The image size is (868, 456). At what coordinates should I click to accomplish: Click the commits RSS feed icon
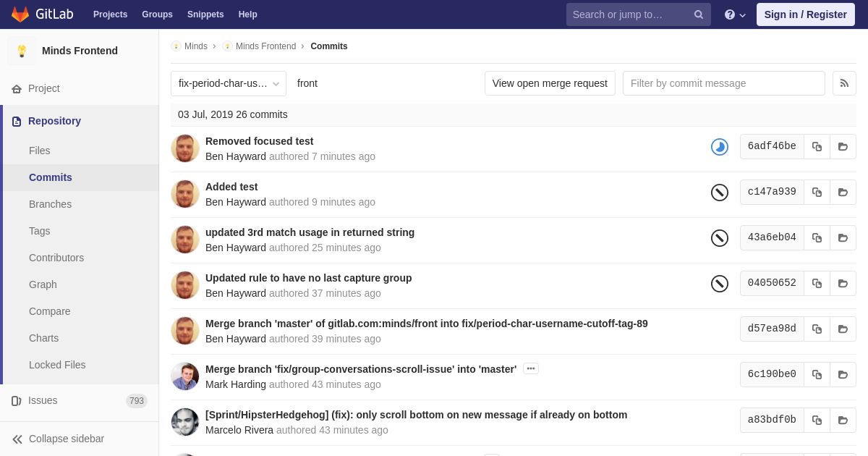844,83
